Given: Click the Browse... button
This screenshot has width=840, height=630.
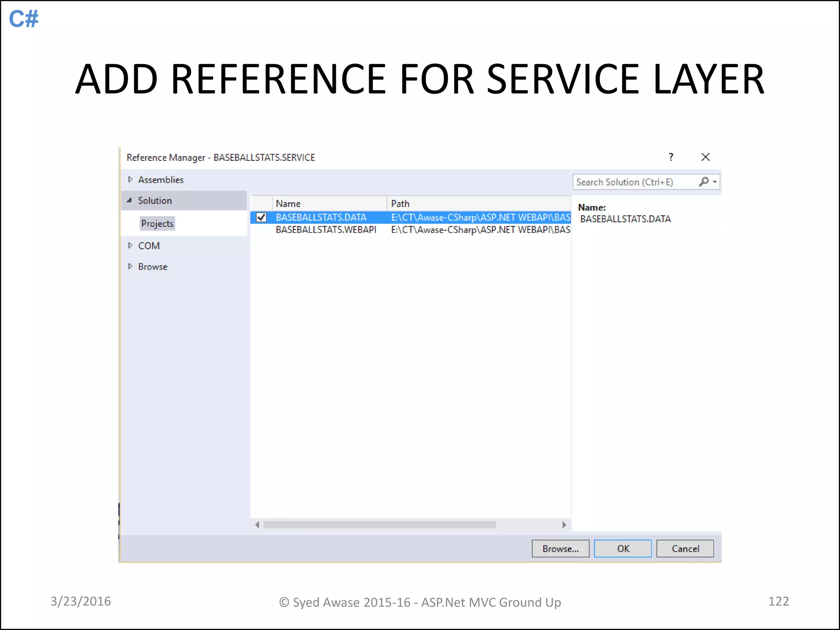Looking at the screenshot, I should pos(561,549).
